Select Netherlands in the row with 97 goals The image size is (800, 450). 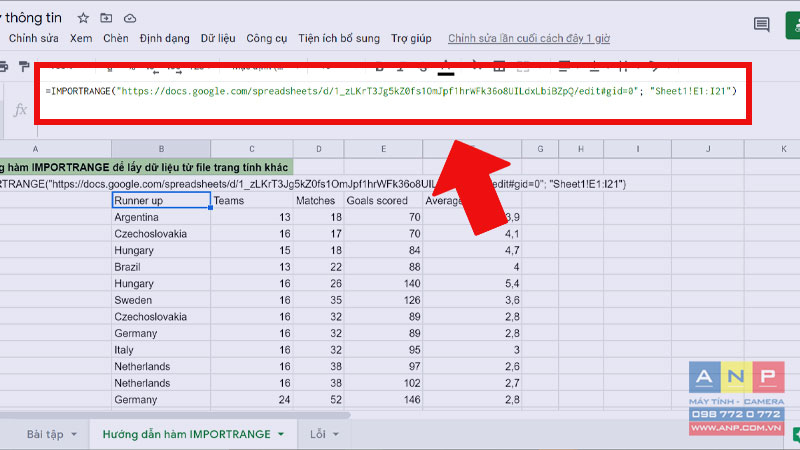click(161, 366)
